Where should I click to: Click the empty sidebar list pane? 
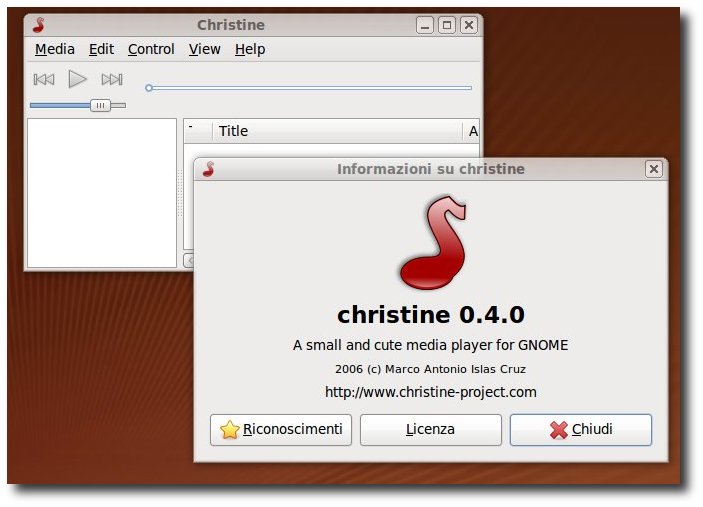pyautogui.click(x=102, y=193)
